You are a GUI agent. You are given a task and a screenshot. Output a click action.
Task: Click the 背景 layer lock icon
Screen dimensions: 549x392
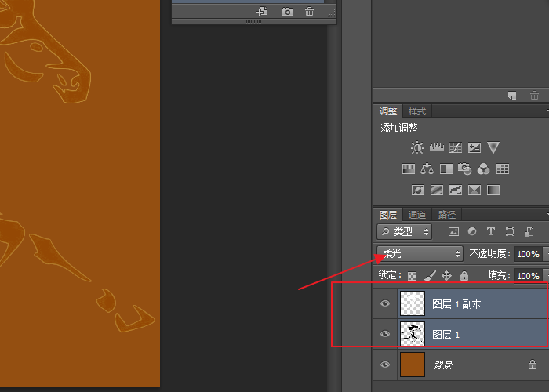point(533,365)
